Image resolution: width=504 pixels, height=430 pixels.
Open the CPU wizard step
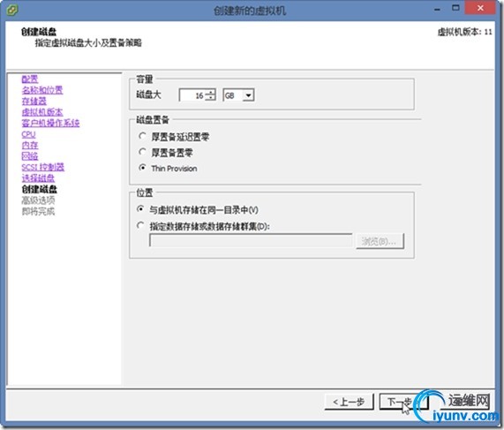coord(28,134)
